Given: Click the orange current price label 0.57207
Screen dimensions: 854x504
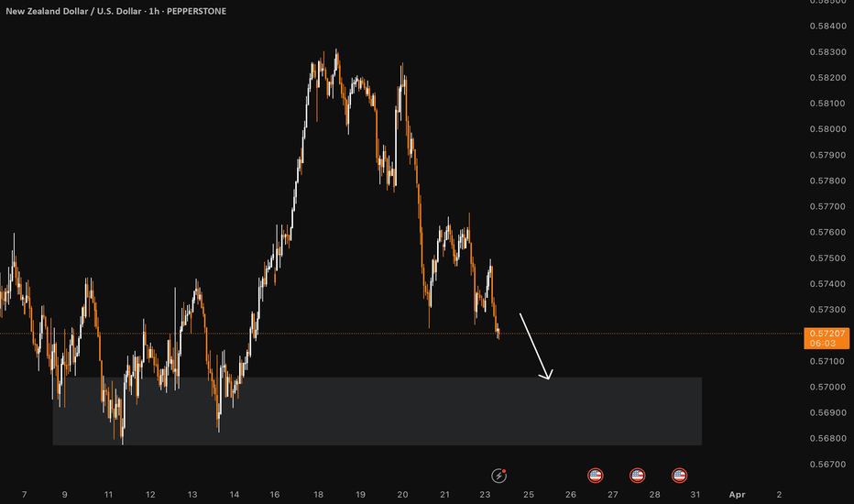Looking at the screenshot, I should [827, 334].
